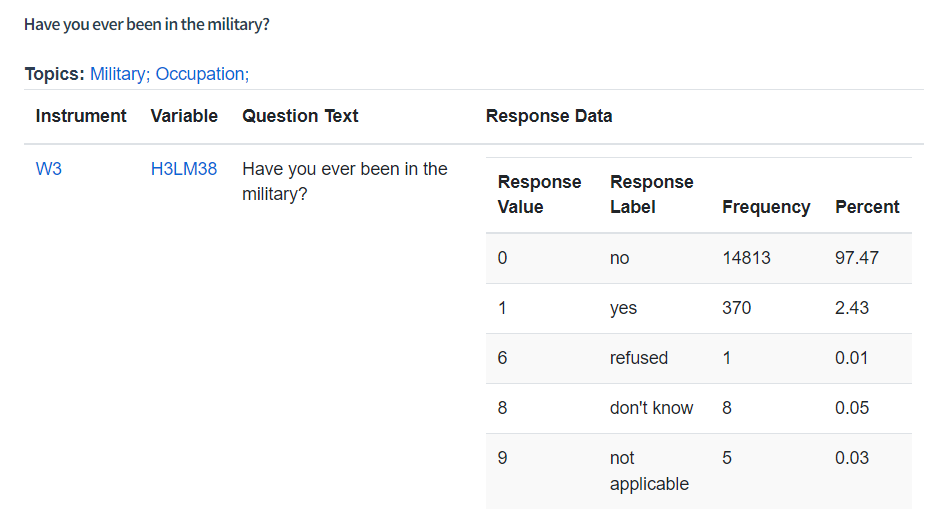Click the Instrument column header
Screen dimensions: 936x531
(x=81, y=116)
